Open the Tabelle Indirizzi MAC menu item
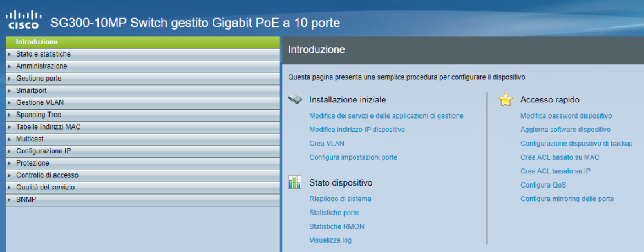644x252 pixels. (143, 127)
